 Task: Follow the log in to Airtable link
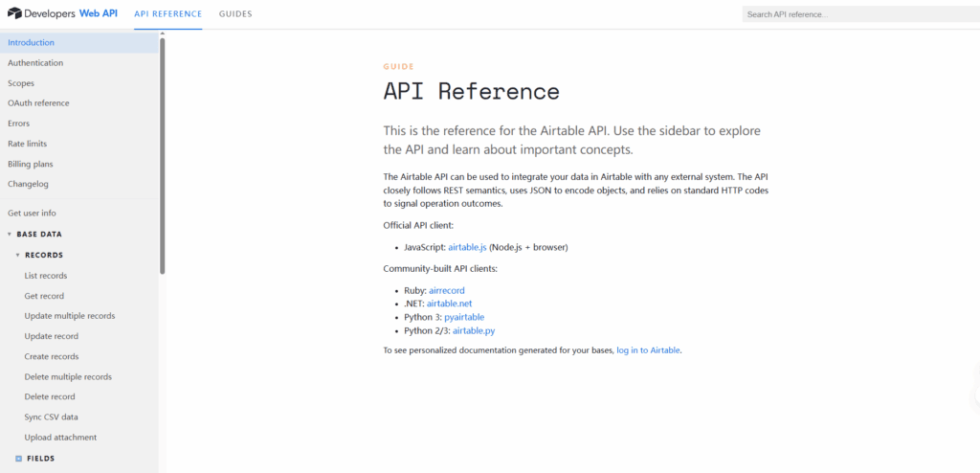(648, 350)
